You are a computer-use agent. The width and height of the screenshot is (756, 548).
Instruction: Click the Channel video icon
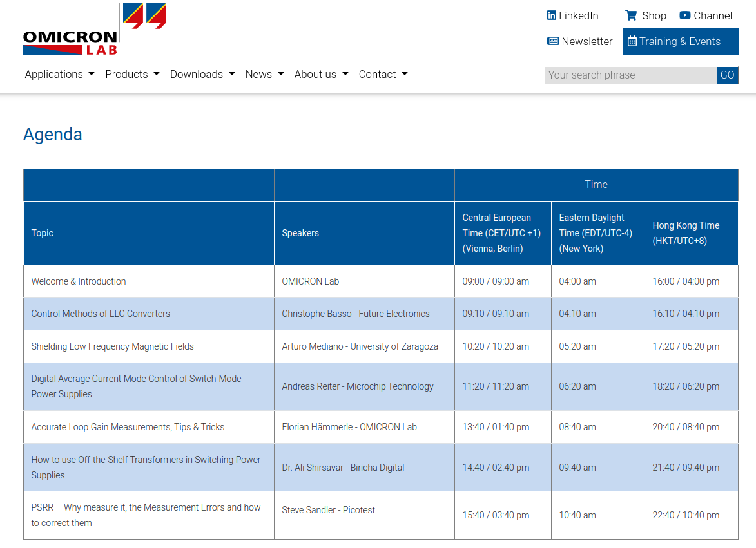[x=684, y=15]
